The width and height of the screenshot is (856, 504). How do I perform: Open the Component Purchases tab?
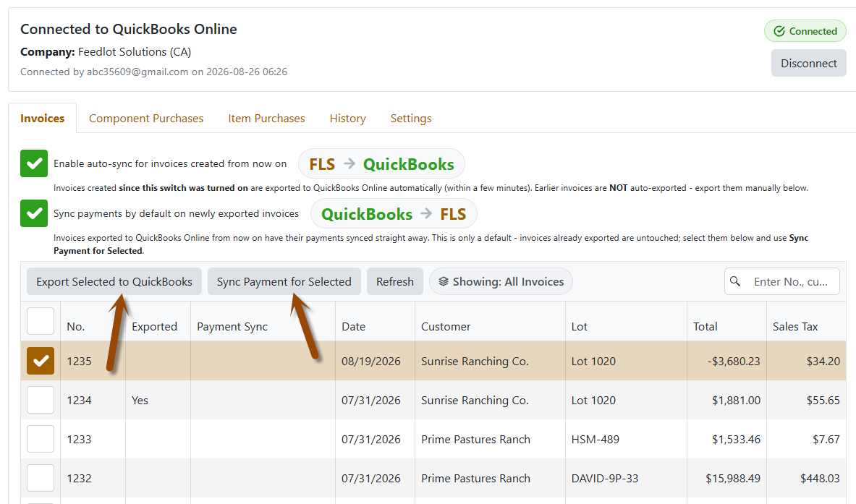pyautogui.click(x=145, y=119)
